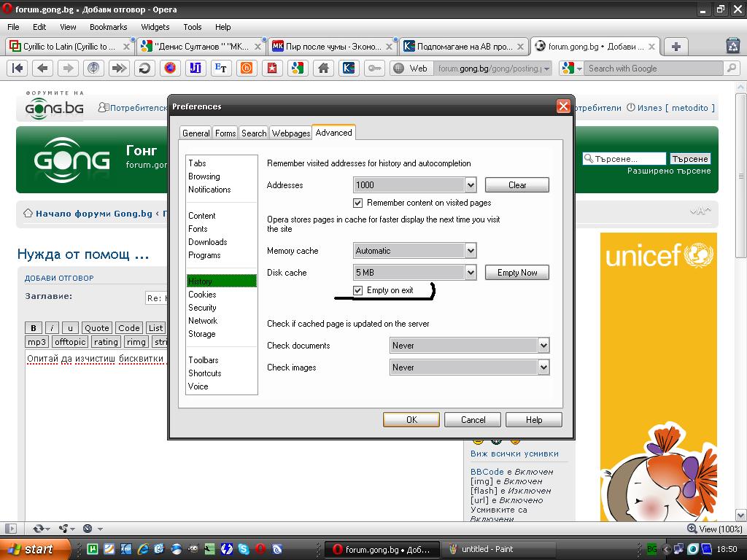The height and width of the screenshot is (560, 747).
Task: Open a new tab with plus button
Action: [676, 47]
